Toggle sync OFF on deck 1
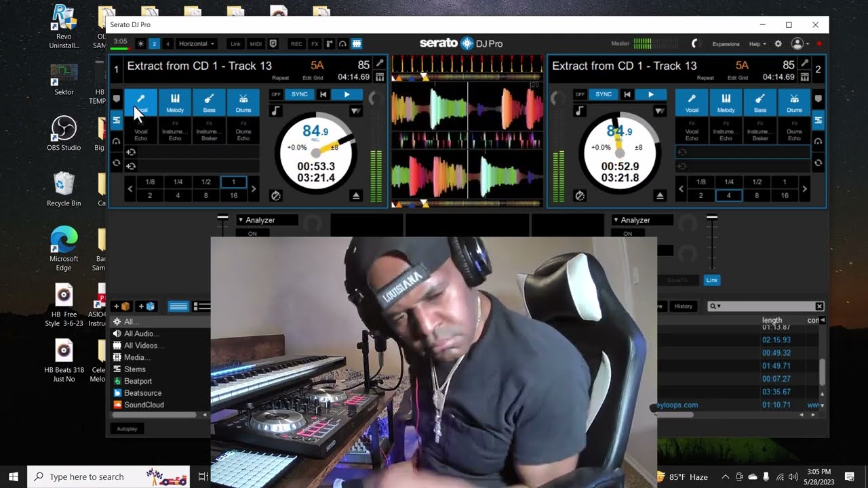The height and width of the screenshot is (488, 868). point(276,94)
